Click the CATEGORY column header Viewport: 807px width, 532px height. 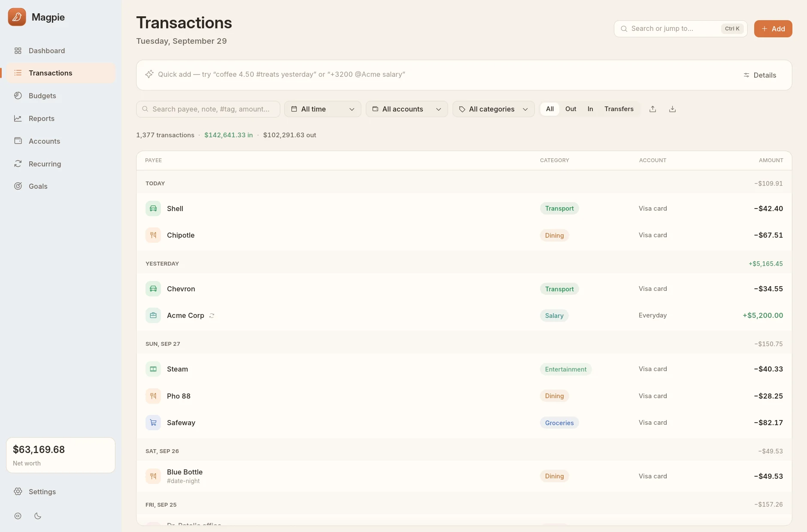click(x=554, y=160)
